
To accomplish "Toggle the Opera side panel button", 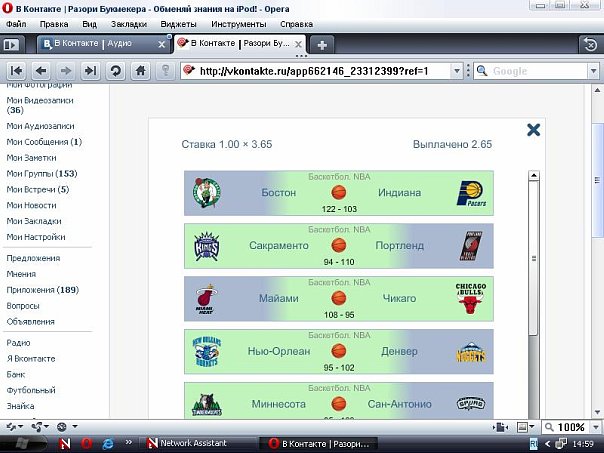I will point(12,44).
